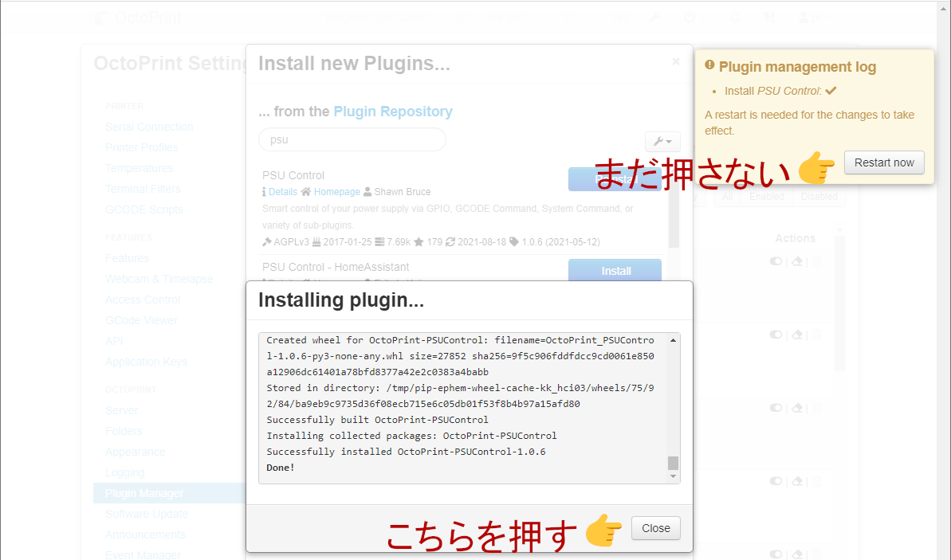The image size is (951, 560).
Task: Click the cake icon beside 2017-01-25
Action: click(316, 242)
